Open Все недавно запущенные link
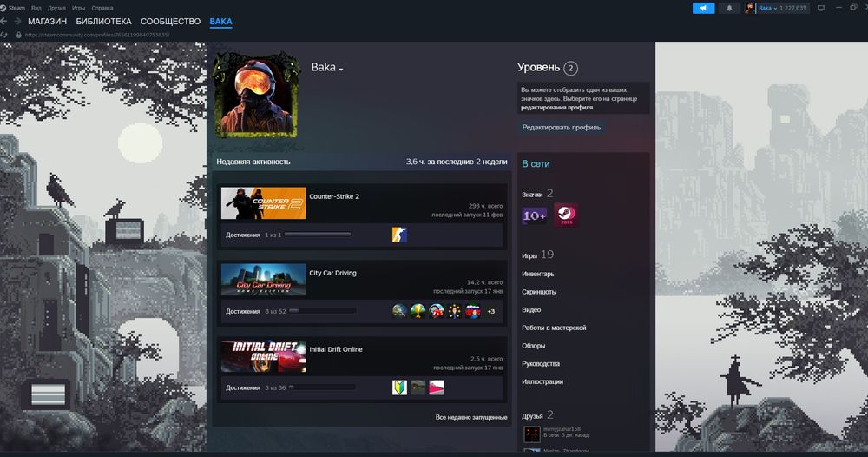This screenshot has width=868, height=457. point(471,417)
